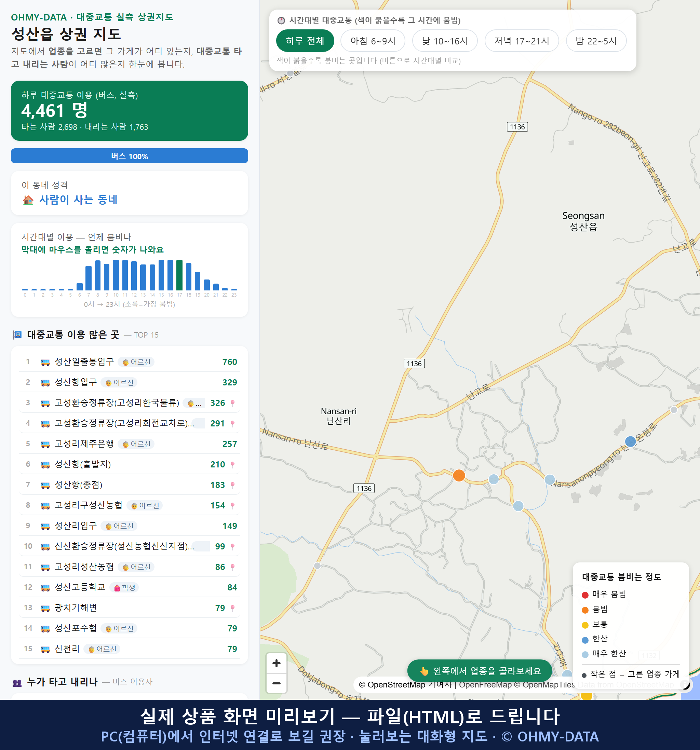Click the pin icon in 광치기해변 row

232,608
